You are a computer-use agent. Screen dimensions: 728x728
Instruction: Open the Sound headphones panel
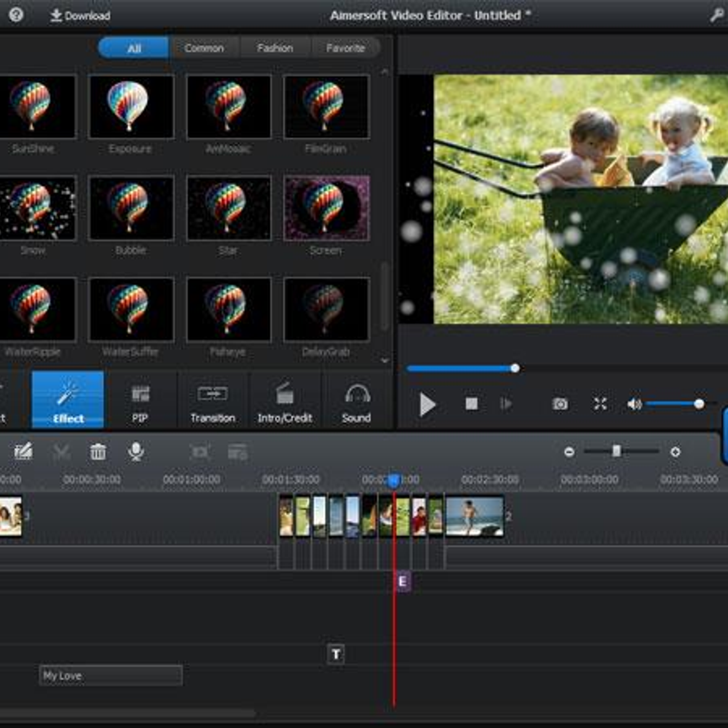357,399
